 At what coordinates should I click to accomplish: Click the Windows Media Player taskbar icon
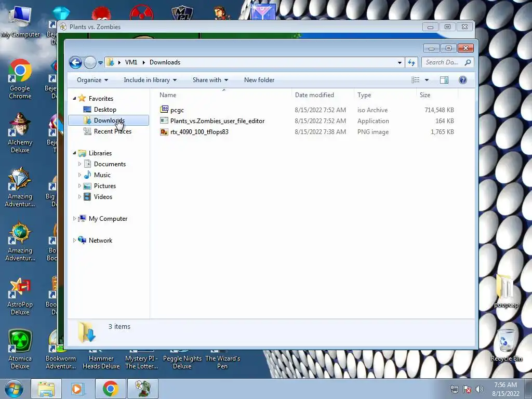pyautogui.click(x=78, y=389)
